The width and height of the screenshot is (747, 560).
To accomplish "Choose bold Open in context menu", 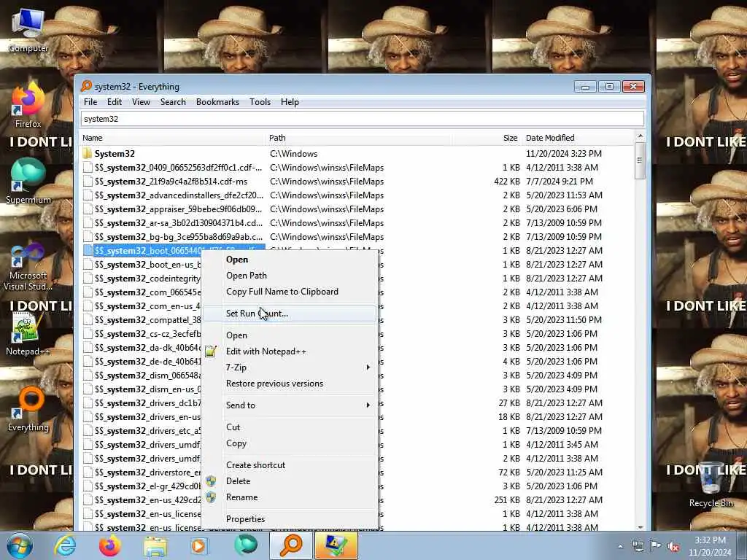I will (x=289, y=260).
